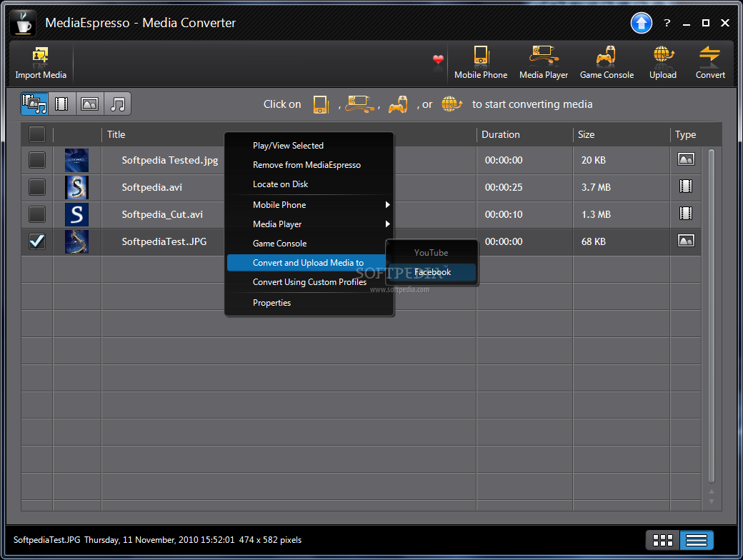Image resolution: width=743 pixels, height=560 pixels.
Task: Check the Softpedia.avi checkbox
Action: [37, 186]
